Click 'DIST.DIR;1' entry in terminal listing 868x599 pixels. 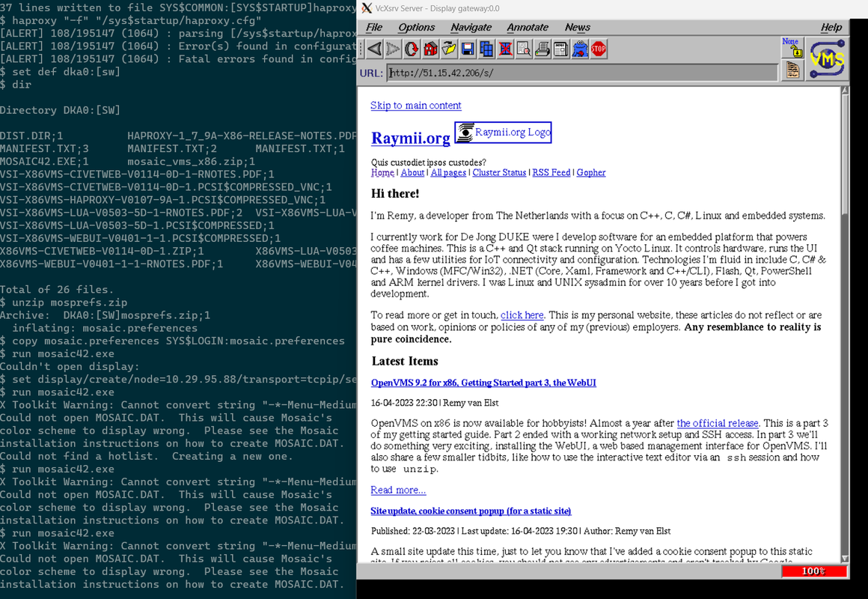point(31,136)
